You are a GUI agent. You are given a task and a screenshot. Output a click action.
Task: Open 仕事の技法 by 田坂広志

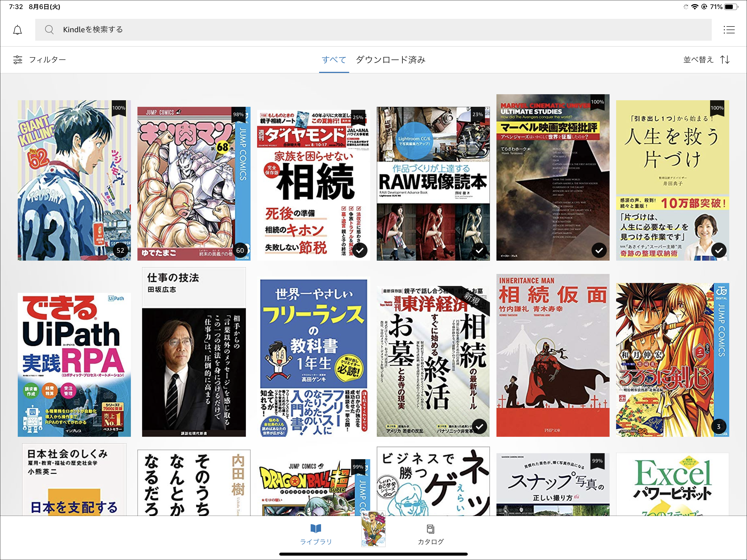(194, 352)
